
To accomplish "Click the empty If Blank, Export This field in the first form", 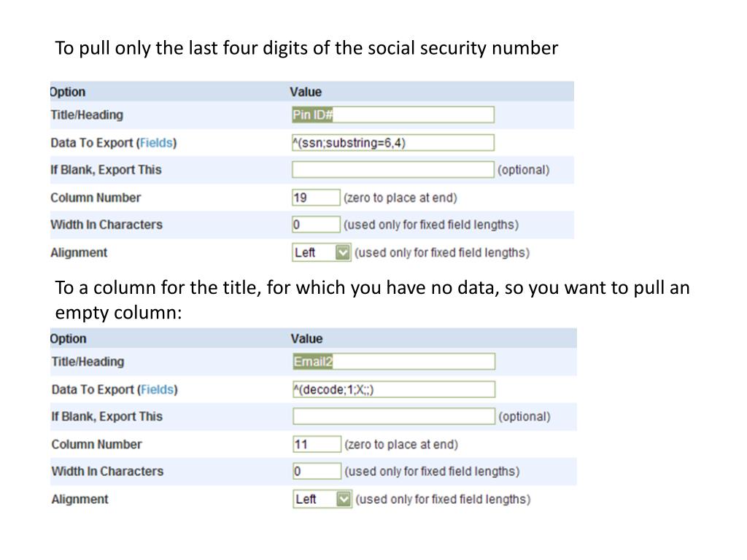I will (393, 169).
